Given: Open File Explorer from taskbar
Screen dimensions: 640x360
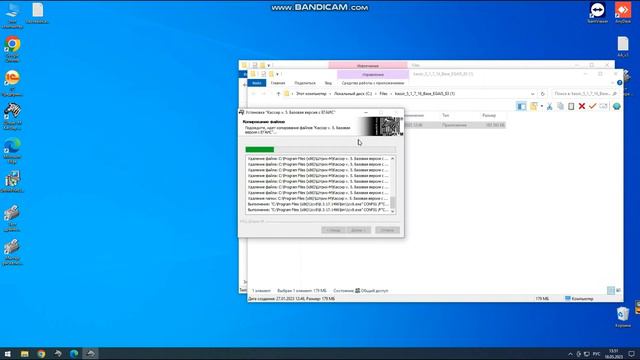Looking at the screenshot, I should pyautogui.click(x=24, y=353).
